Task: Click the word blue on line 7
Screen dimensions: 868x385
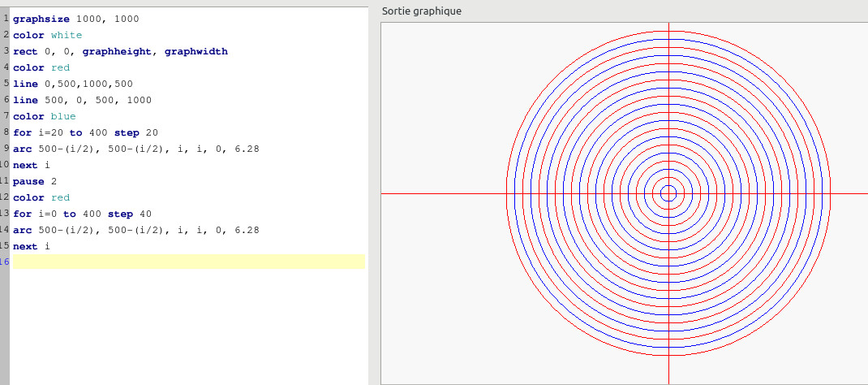Action: click(63, 116)
